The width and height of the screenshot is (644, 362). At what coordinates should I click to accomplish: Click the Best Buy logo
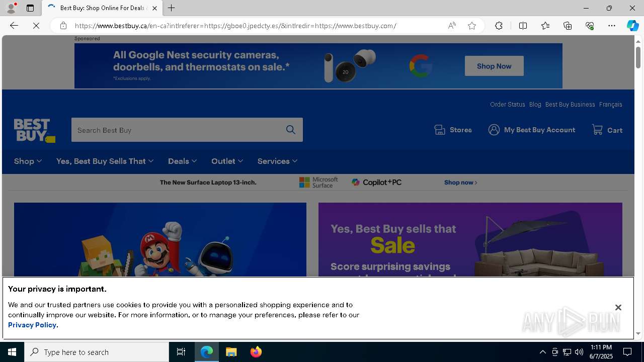35,131
